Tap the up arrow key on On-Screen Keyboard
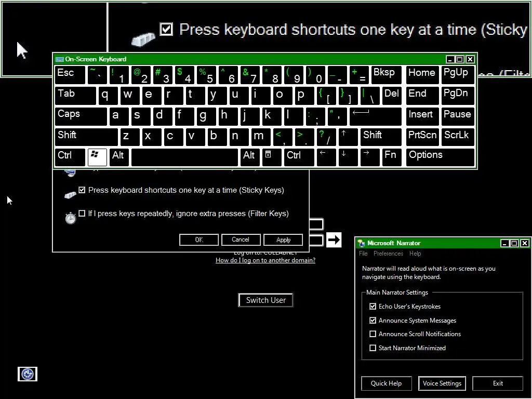Screen dimensions: 532x399 [x=348, y=137]
